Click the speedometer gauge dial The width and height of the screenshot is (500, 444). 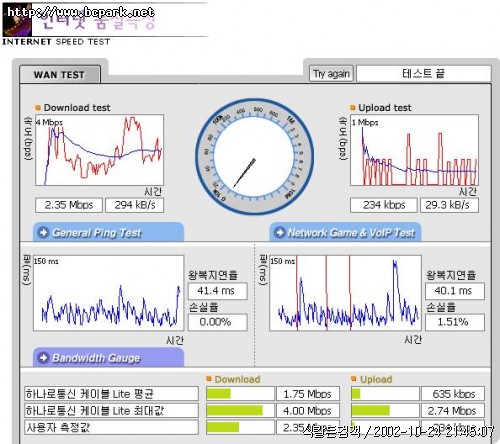[x=254, y=157]
